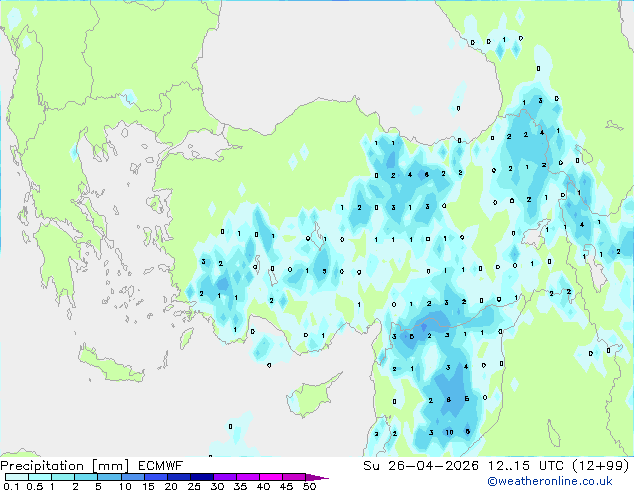Click the '50' legend scale label
The width and height of the screenshot is (634, 490).
tap(309, 486)
